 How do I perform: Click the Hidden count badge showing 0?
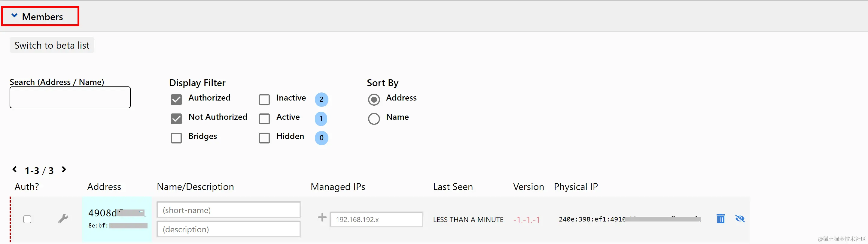[x=321, y=138]
